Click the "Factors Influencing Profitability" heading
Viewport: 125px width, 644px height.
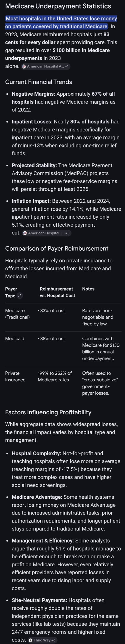pos(48,412)
